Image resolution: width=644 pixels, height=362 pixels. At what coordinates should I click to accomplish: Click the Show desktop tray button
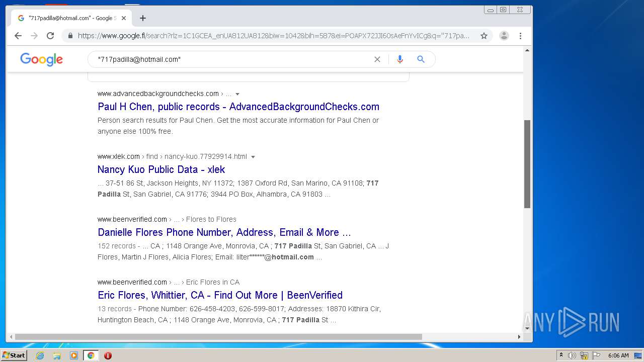(x=638, y=355)
